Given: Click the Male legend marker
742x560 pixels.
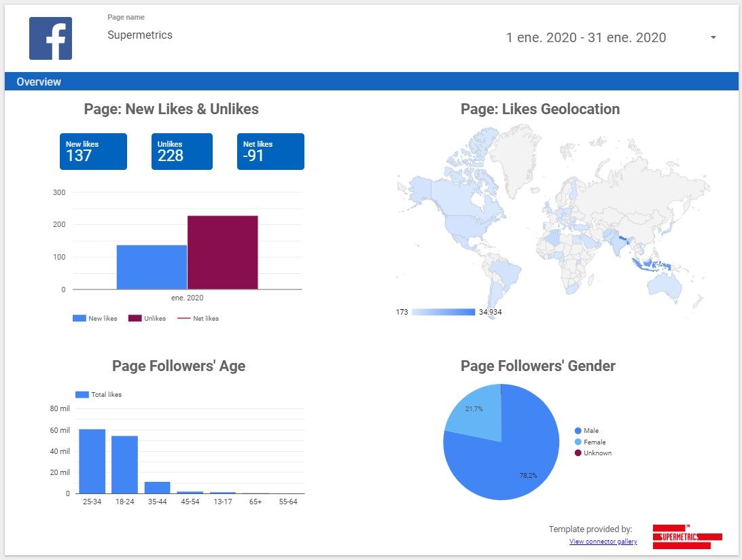Looking at the screenshot, I should click(x=580, y=430).
